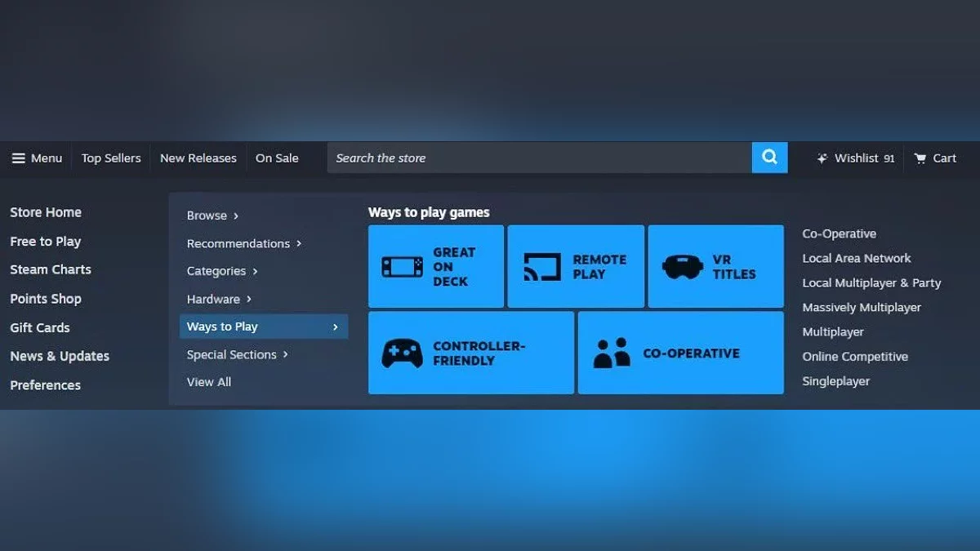Open the Co-Operative link in the right list

pos(840,233)
